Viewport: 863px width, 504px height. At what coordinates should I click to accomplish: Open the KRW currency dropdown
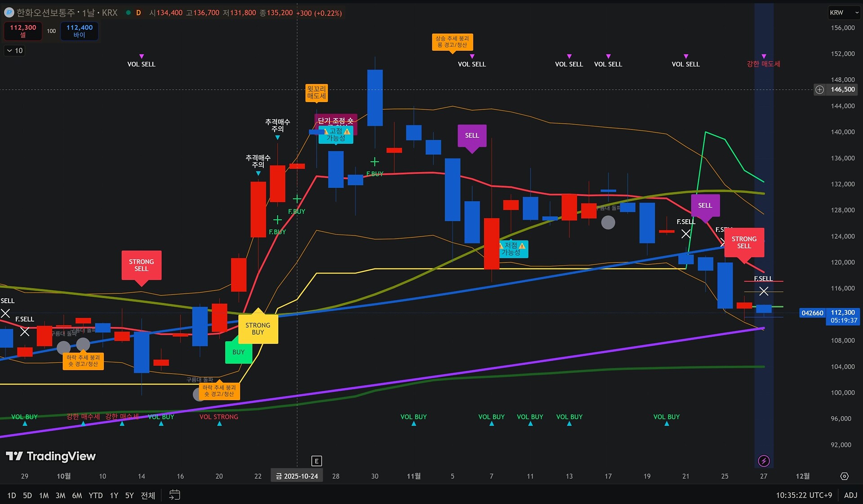click(x=844, y=13)
